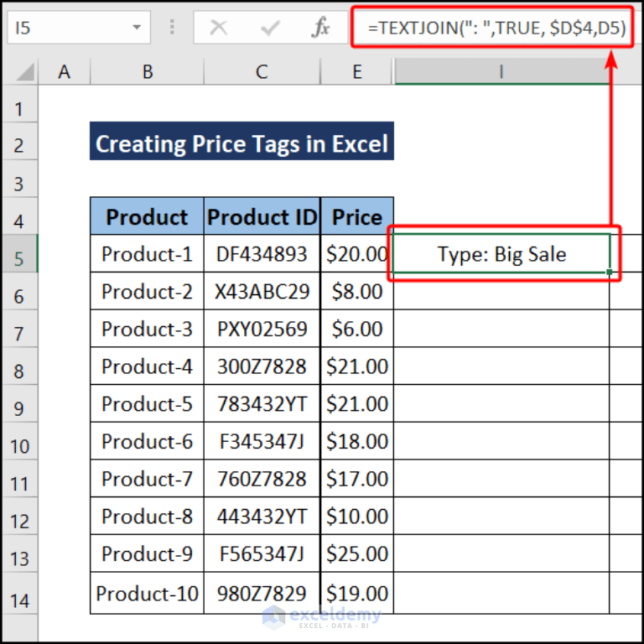Select cell 'Product-2'
The image size is (644, 644).
[x=147, y=291]
